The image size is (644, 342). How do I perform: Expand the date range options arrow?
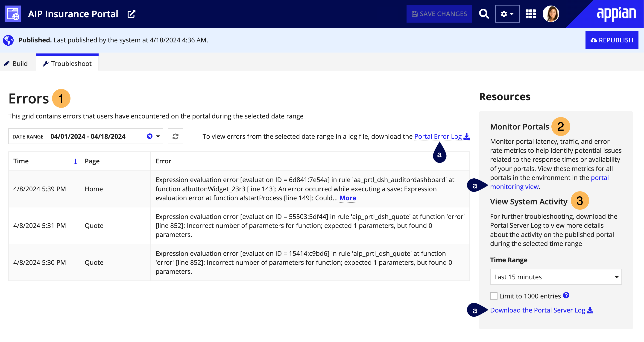tap(158, 136)
